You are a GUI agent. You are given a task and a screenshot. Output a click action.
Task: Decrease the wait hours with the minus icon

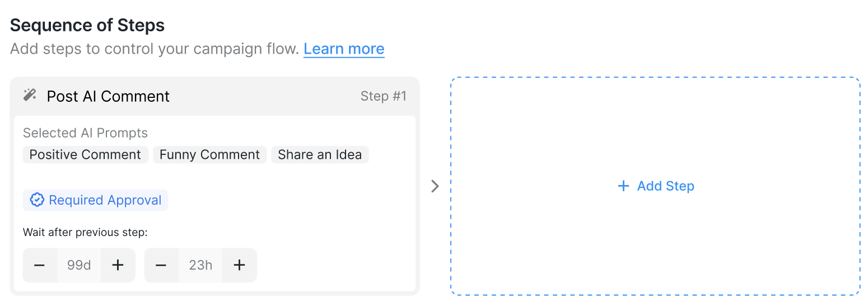(161, 265)
